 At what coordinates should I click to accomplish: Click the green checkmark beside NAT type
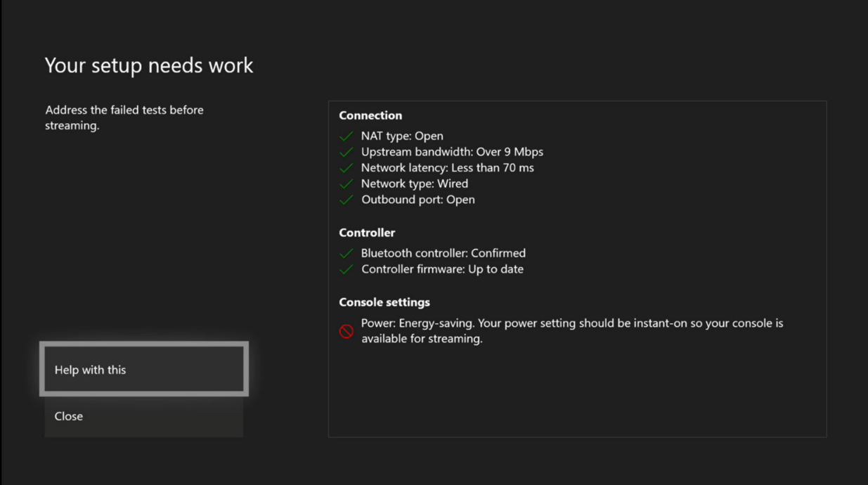coord(346,136)
